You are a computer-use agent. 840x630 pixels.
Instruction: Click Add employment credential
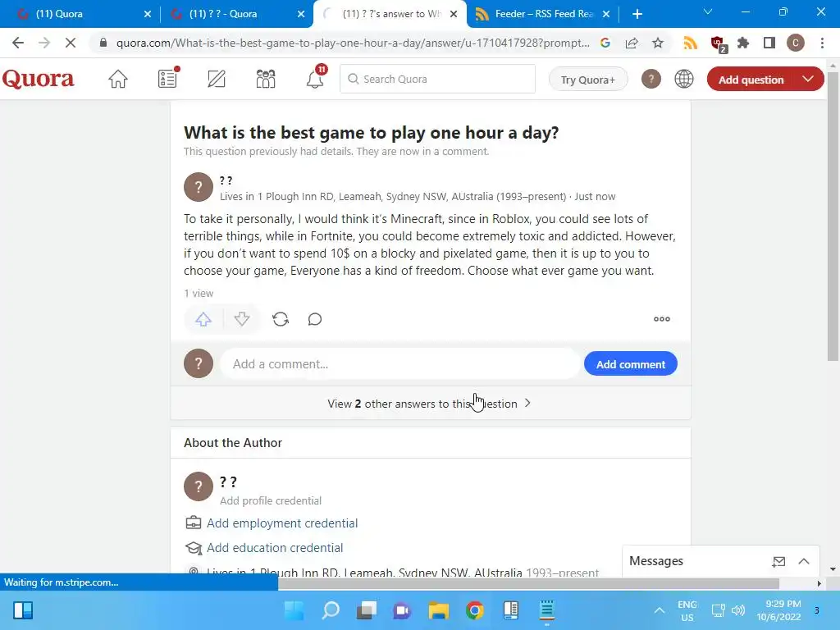click(x=282, y=523)
